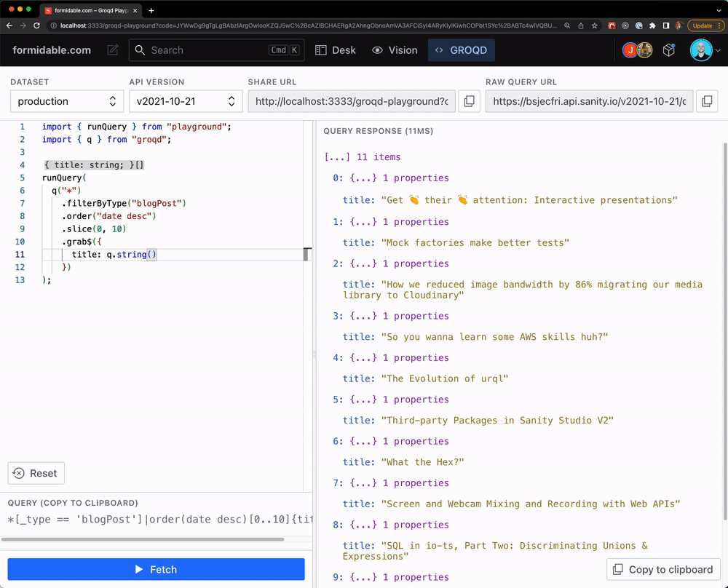This screenshot has width=728, height=588.
Task: Click the browser address bar URL
Action: click(x=308, y=25)
